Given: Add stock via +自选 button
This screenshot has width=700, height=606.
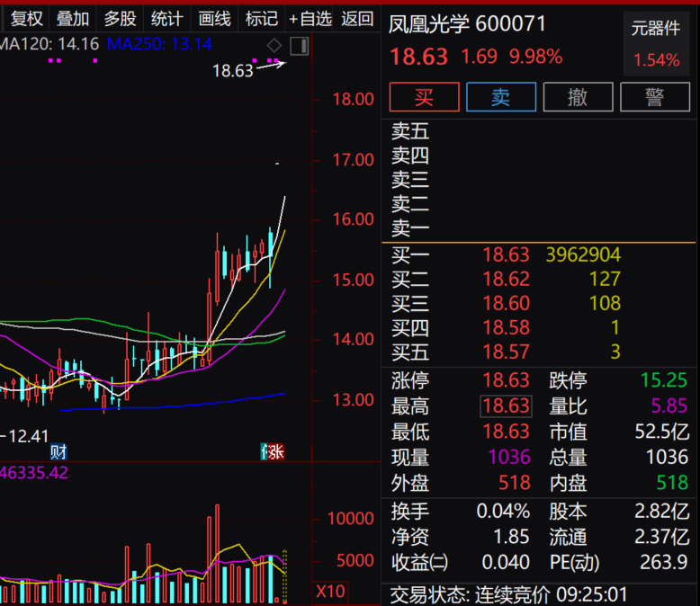Looking at the screenshot, I should coord(310,18).
